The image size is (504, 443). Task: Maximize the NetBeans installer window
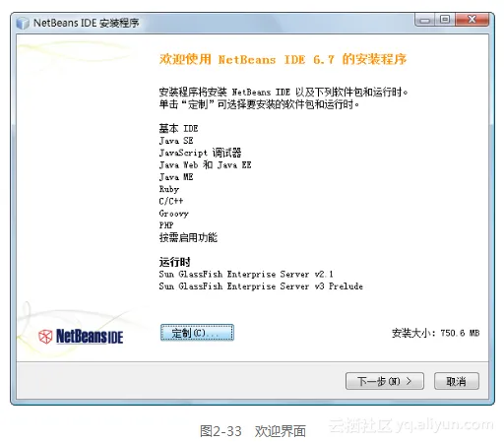445,20
